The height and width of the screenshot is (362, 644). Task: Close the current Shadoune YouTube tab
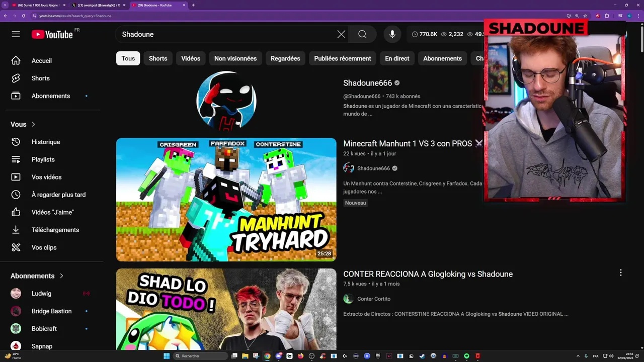(184, 5)
